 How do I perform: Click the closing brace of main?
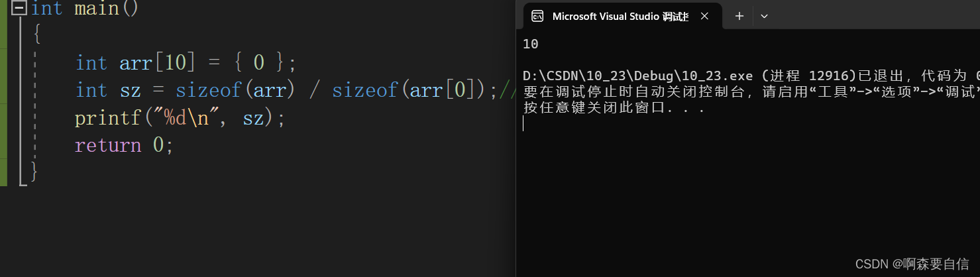[x=34, y=173]
